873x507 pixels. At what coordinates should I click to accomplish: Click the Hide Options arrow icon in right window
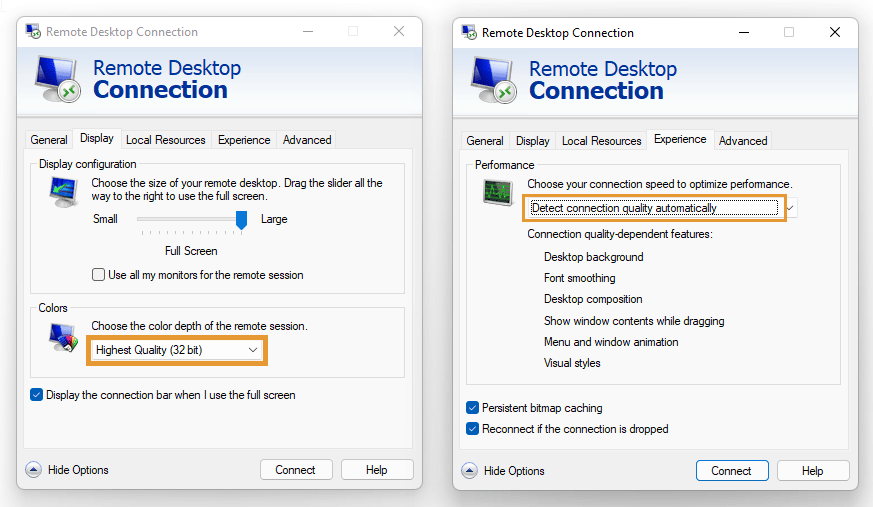pyautogui.click(x=469, y=471)
